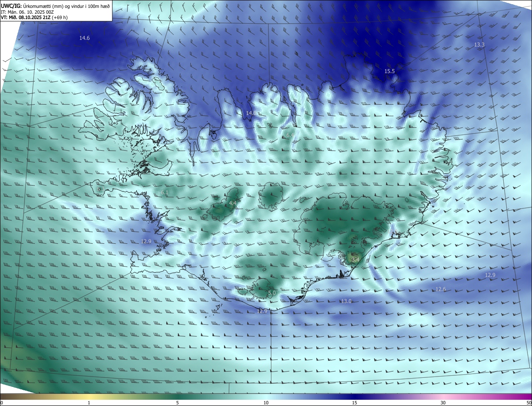Click the 14.6 value label on the map
Viewport: 532px width, 406px height.
(84, 38)
